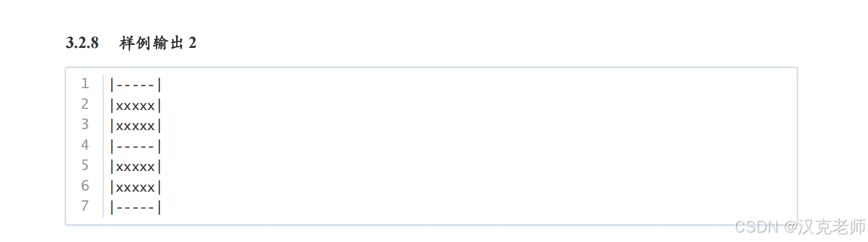Viewport: 868px width, 242px height.
Task: Click the last |-----| line on line 7
Action: coord(136,207)
